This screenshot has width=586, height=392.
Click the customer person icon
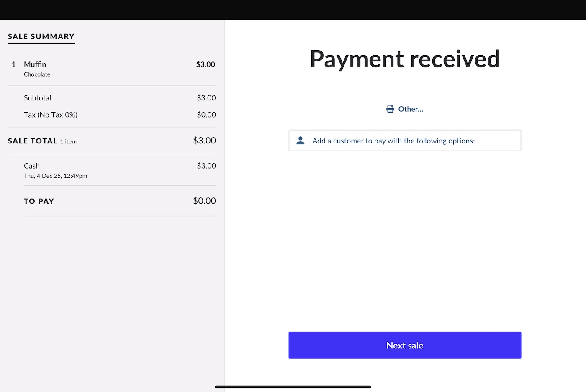[301, 141]
